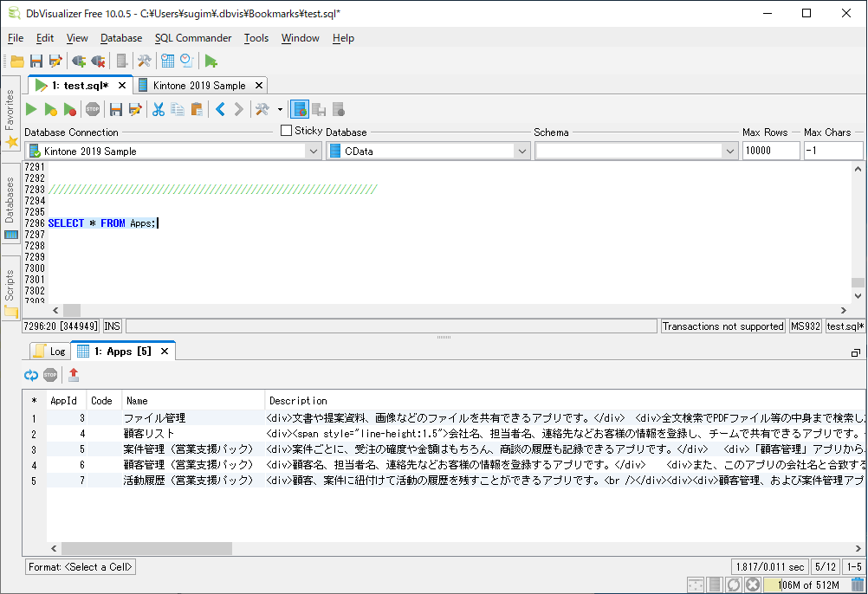Go to previous SQL with blue left chevron
This screenshot has height=594, width=868.
pyautogui.click(x=220, y=109)
